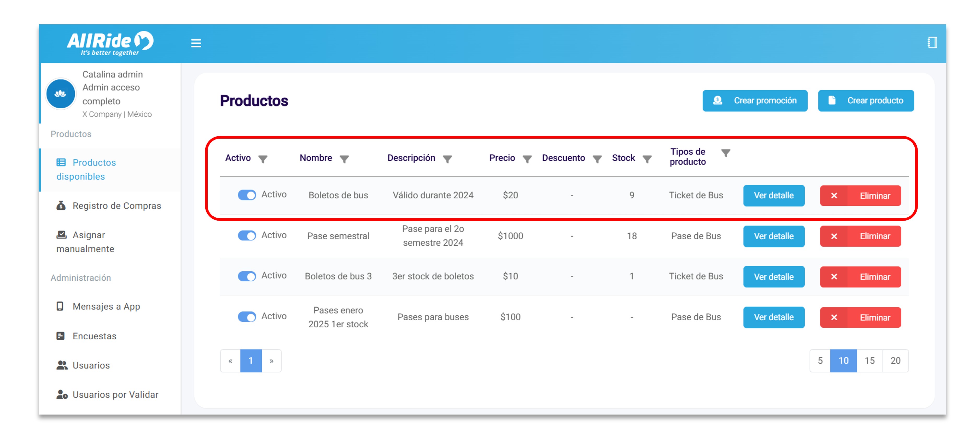
Task: Click the 'Pases para buses' description
Action: 433,317
